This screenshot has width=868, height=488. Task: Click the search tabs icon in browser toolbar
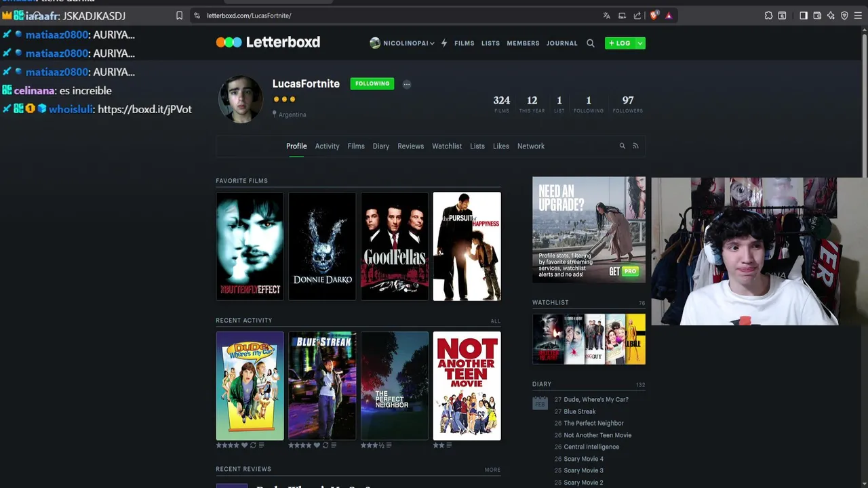[782, 16]
